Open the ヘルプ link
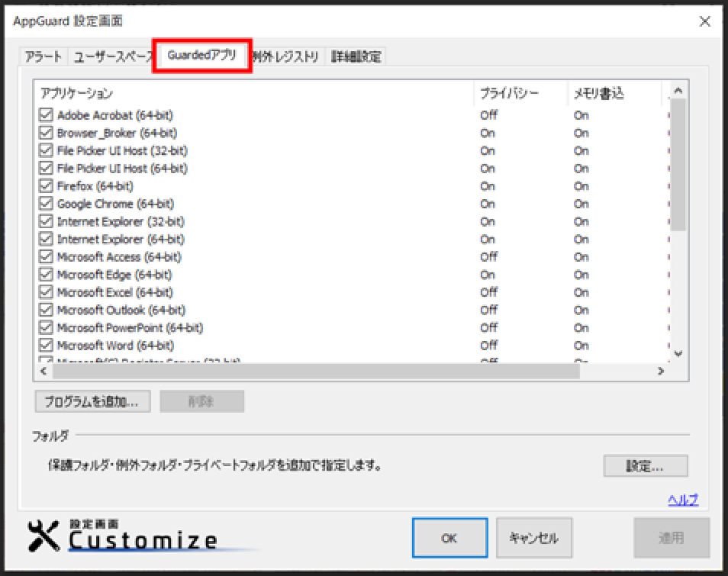Image resolution: width=728 pixels, height=576 pixels. point(683,500)
